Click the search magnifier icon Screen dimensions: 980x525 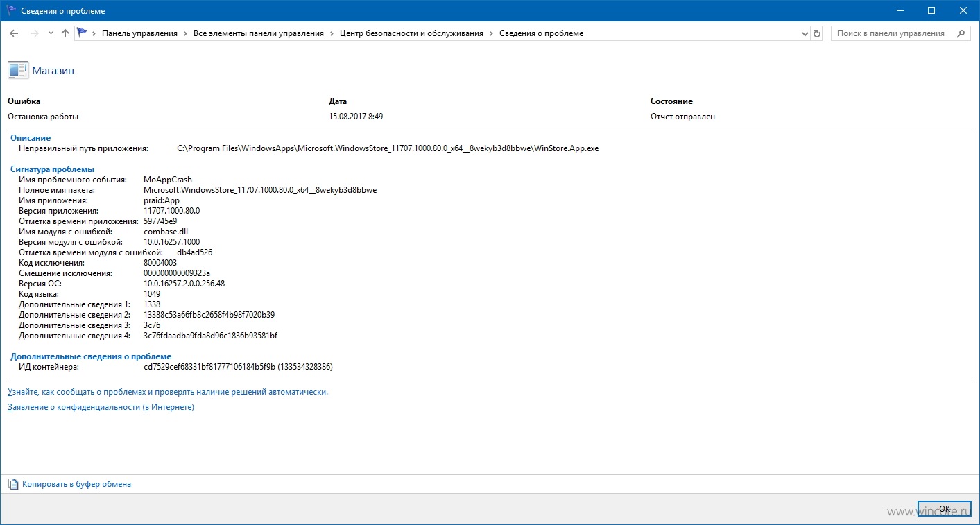[961, 33]
